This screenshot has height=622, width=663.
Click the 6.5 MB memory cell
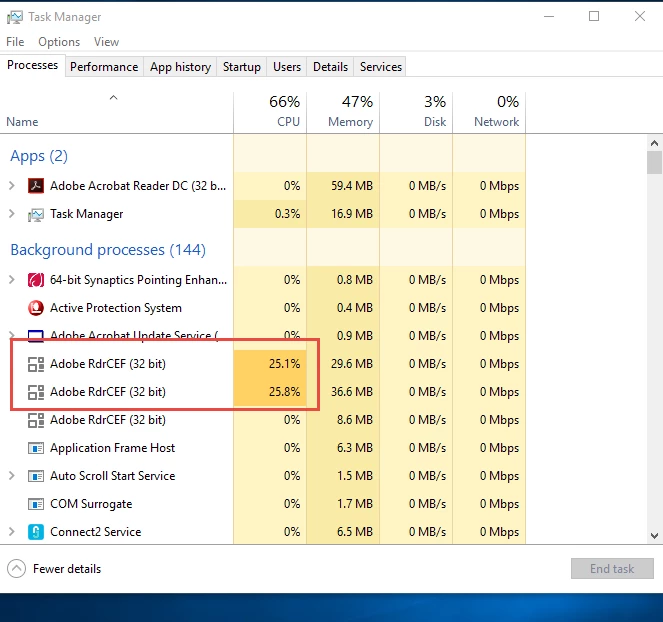click(x=343, y=532)
